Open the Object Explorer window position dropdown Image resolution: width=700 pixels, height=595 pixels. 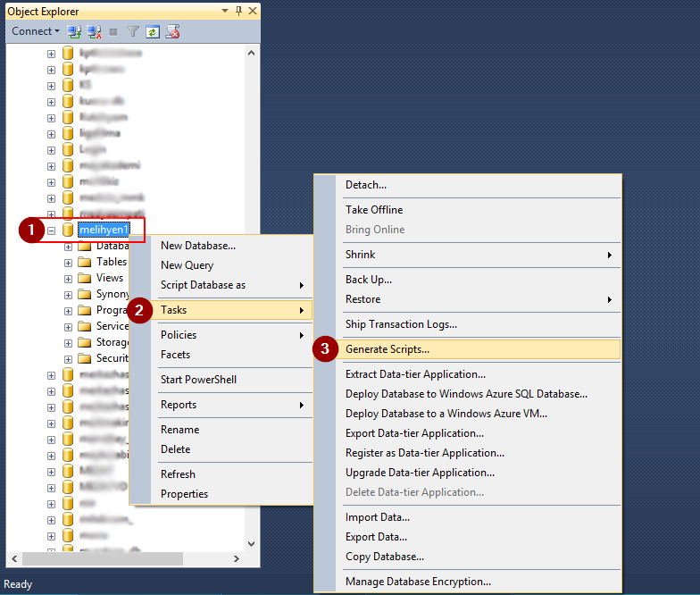point(224,12)
